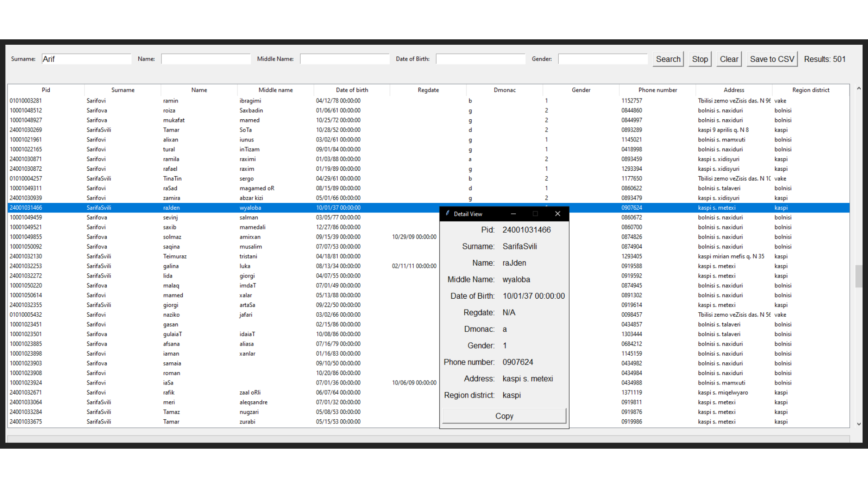Image resolution: width=868 pixels, height=488 pixels.
Task: Minimize the Detail View window
Action: coord(513,214)
